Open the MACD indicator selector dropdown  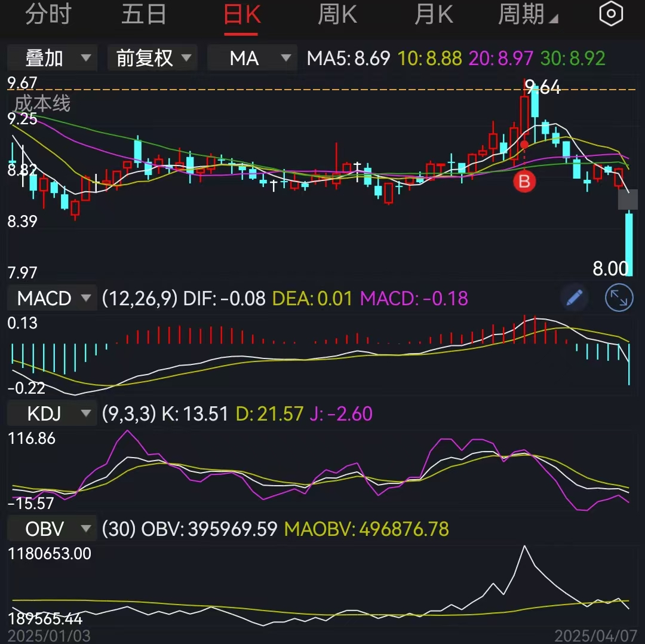(51, 298)
